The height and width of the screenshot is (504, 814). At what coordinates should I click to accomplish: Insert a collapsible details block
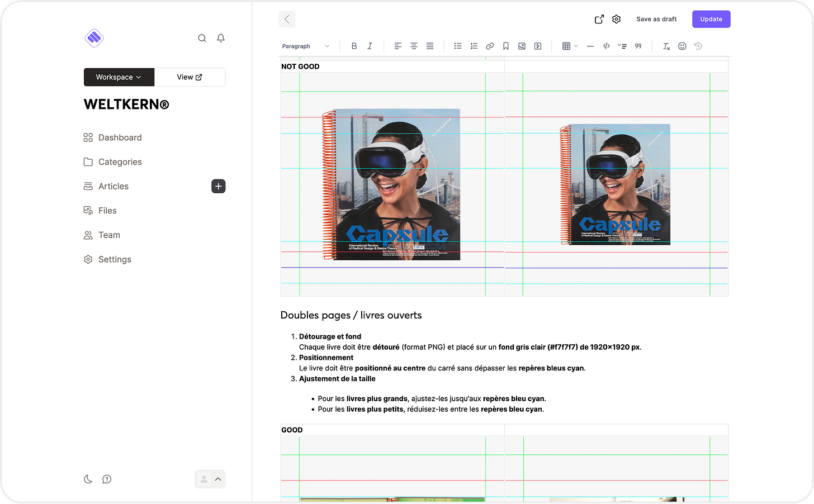click(622, 46)
